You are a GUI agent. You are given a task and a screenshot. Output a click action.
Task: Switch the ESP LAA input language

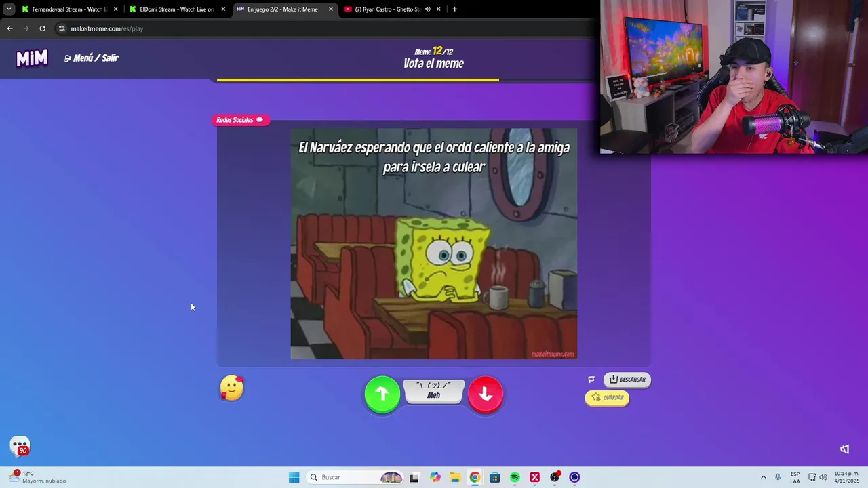coord(795,477)
